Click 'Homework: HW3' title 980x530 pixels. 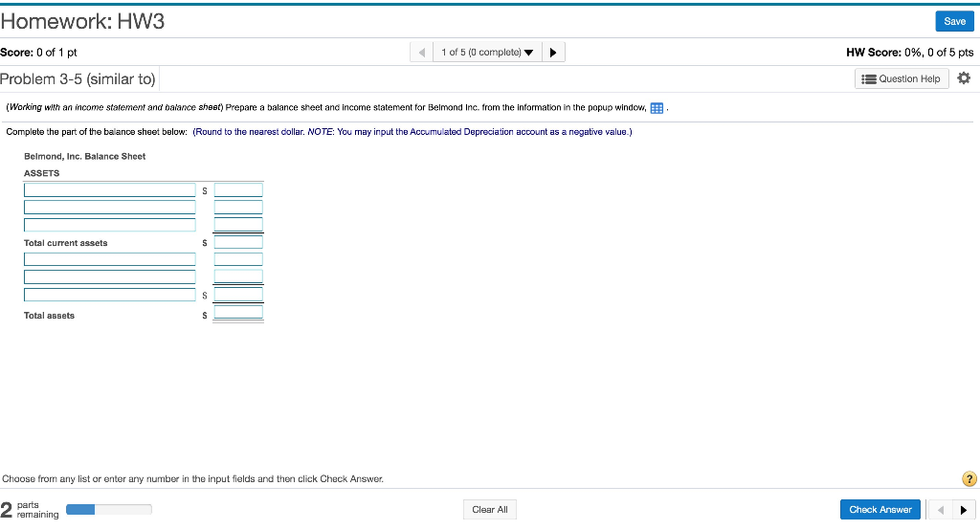click(x=82, y=22)
